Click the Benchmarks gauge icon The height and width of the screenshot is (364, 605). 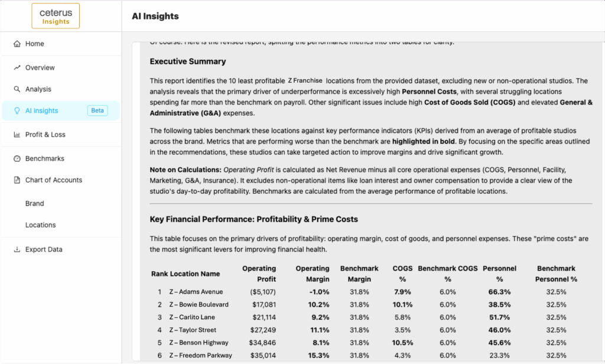pos(17,158)
